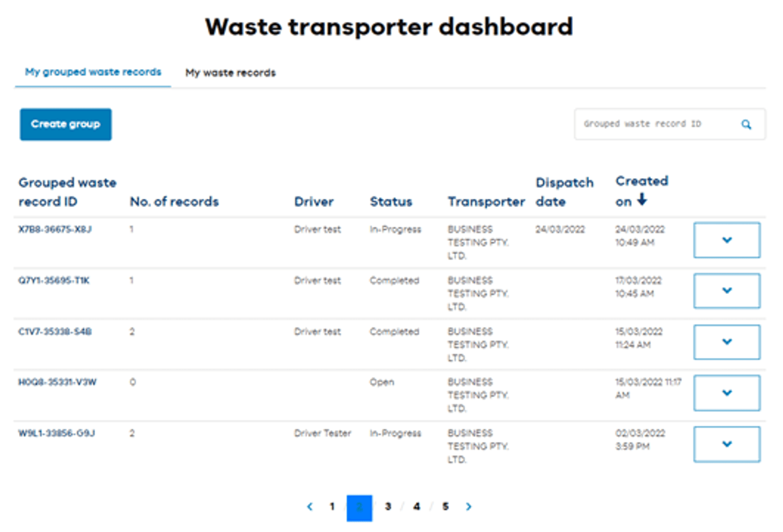
Task: Expand details for record H0Q8-35331-V3W
Action: click(x=726, y=393)
